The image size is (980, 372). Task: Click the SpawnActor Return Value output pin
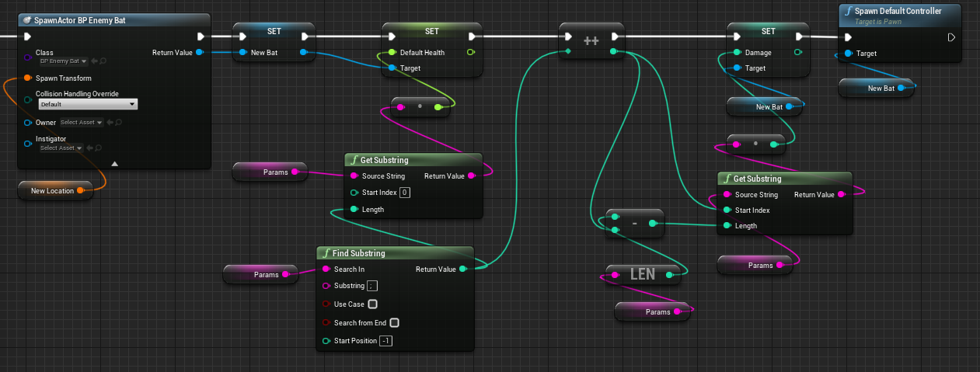click(x=200, y=52)
